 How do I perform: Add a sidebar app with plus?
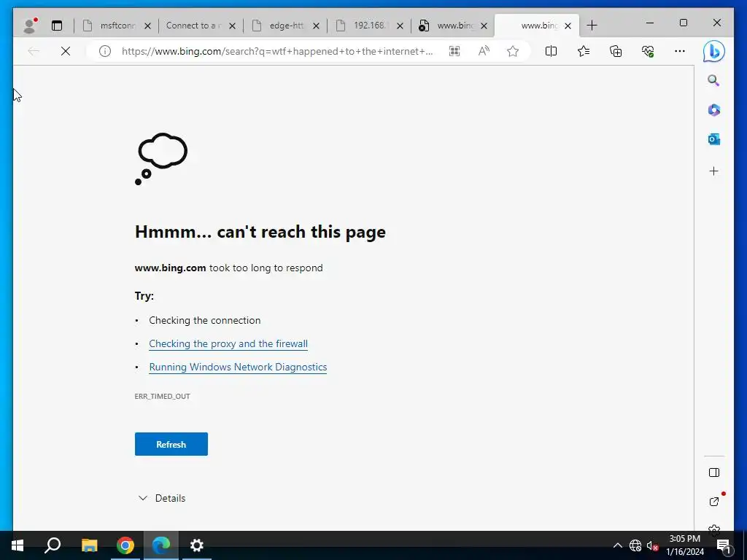tap(713, 171)
